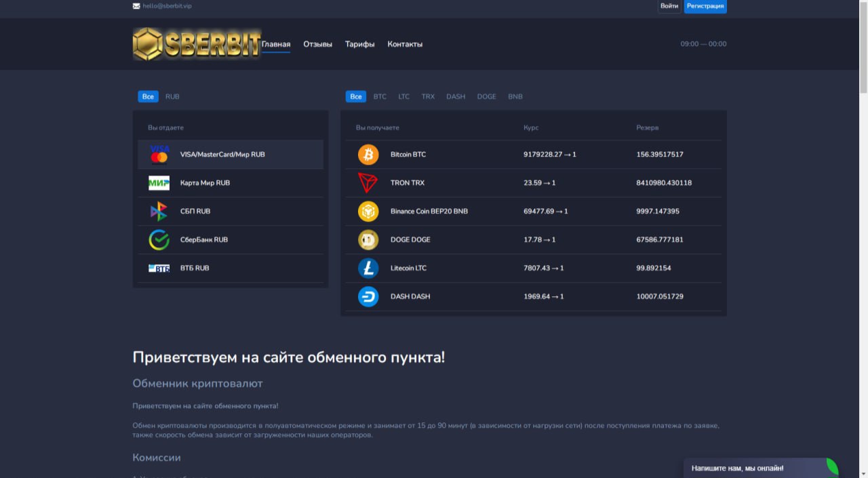Click the Litecoin reserve 99.892154
Viewport: 868px width, 478px height.
(654, 268)
